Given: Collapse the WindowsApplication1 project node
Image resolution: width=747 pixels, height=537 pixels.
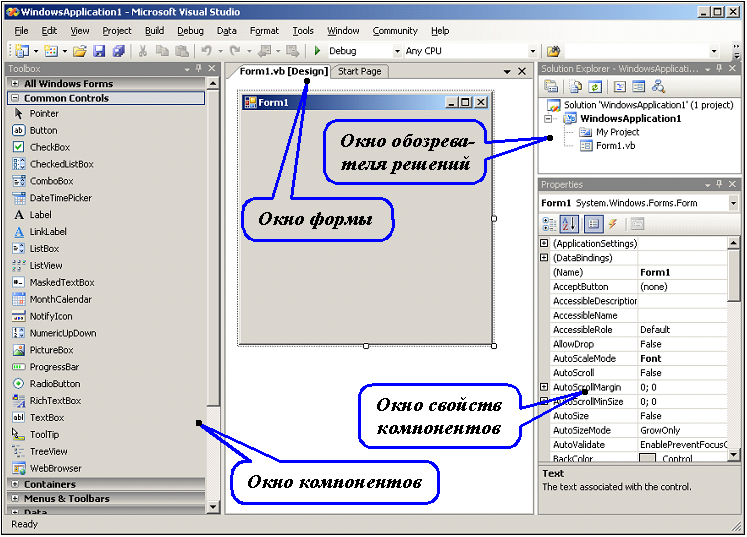Looking at the screenshot, I should coord(548,119).
